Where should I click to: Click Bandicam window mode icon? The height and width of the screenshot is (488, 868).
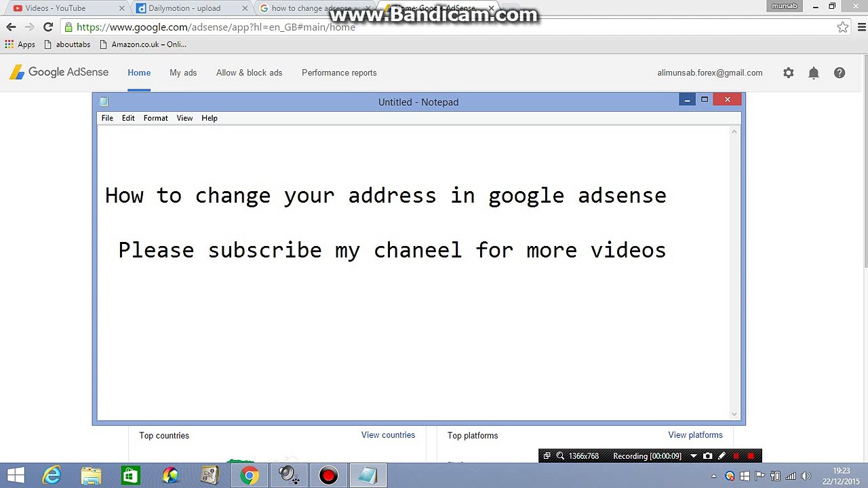tap(547, 456)
